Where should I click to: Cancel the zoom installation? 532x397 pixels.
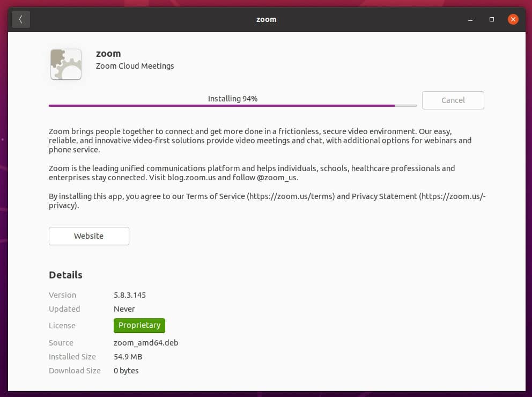pyautogui.click(x=453, y=100)
